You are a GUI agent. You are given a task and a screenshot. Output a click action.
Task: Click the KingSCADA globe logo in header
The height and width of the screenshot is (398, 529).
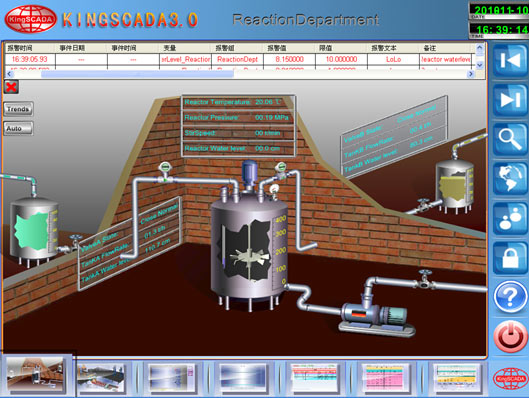click(x=31, y=19)
